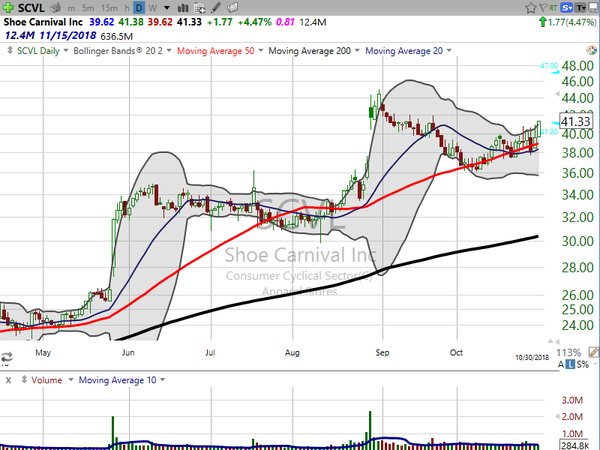Click the up triangle above zoom percentage

tap(551, 341)
